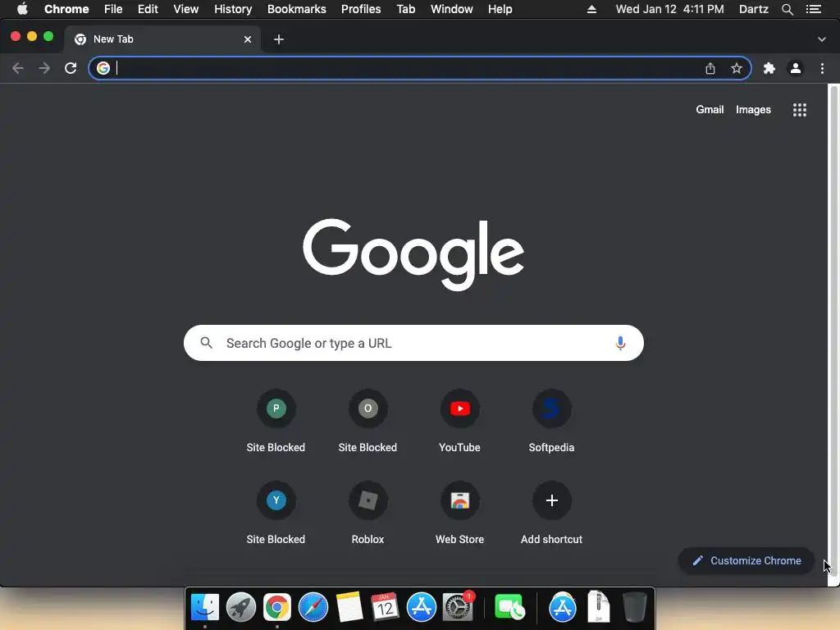Viewport: 840px width, 630px height.
Task: Open the Google apps grid
Action: pyautogui.click(x=800, y=110)
